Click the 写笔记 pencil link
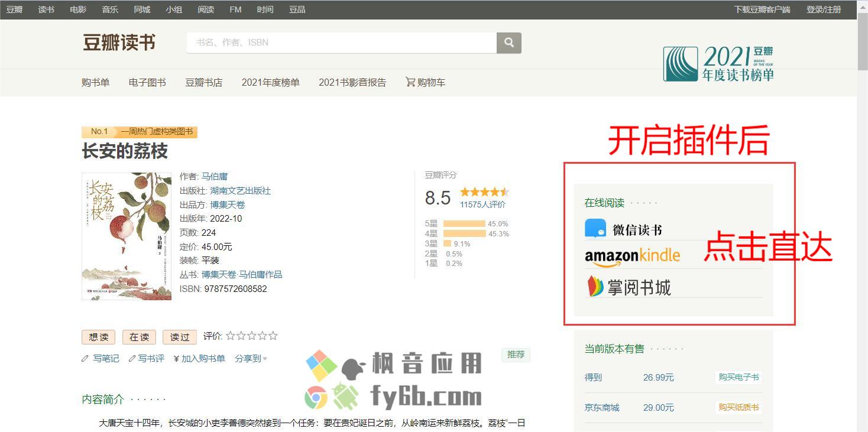Viewport: 868px width, 432px height. 101,358
